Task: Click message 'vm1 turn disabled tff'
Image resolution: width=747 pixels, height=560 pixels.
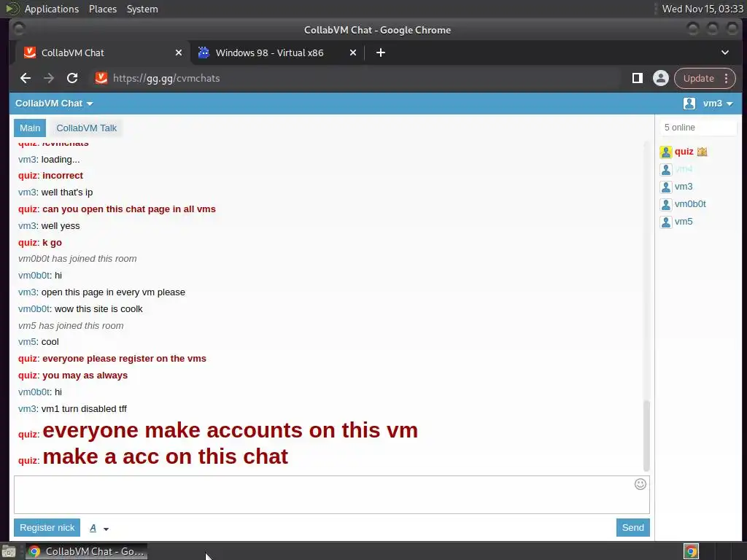Action: click(84, 409)
